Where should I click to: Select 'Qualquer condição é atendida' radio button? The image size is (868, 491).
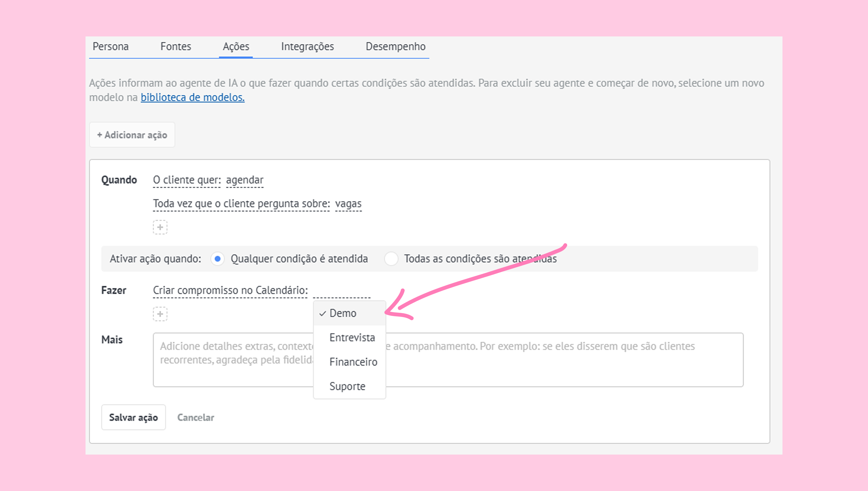pyautogui.click(x=218, y=259)
